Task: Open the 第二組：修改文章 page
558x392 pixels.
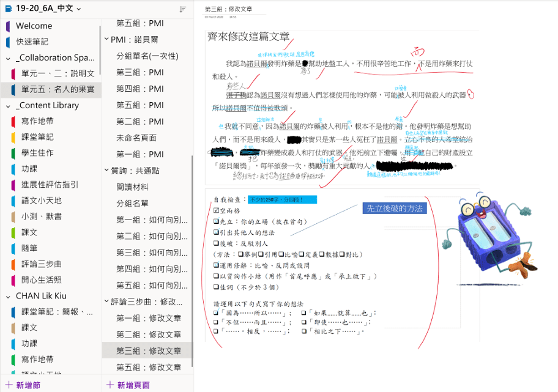Action: click(149, 335)
